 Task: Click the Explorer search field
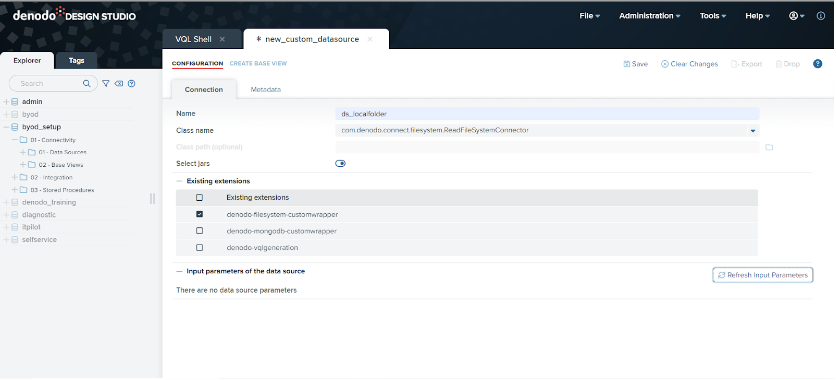[53, 84]
